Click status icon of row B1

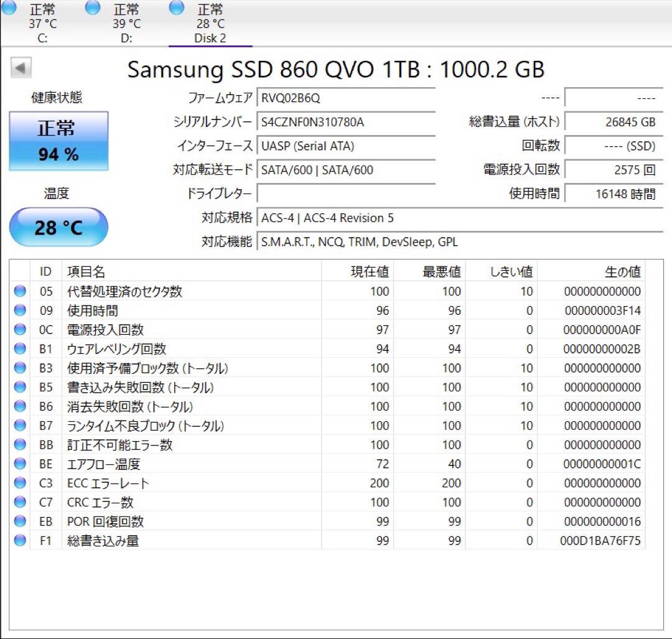pos(20,348)
